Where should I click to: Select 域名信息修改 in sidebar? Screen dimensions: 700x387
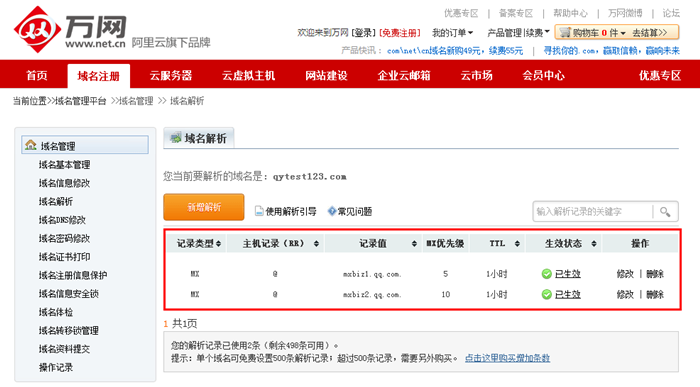tap(64, 183)
